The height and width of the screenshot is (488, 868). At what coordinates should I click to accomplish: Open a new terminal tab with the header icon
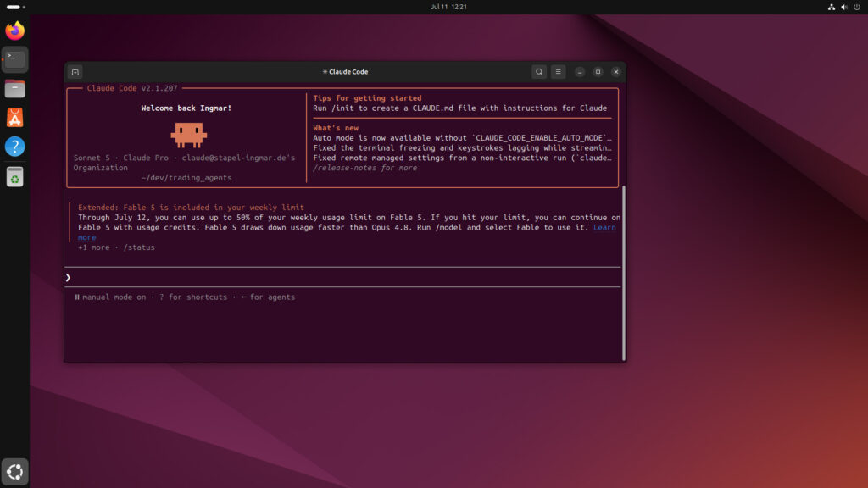(x=75, y=72)
